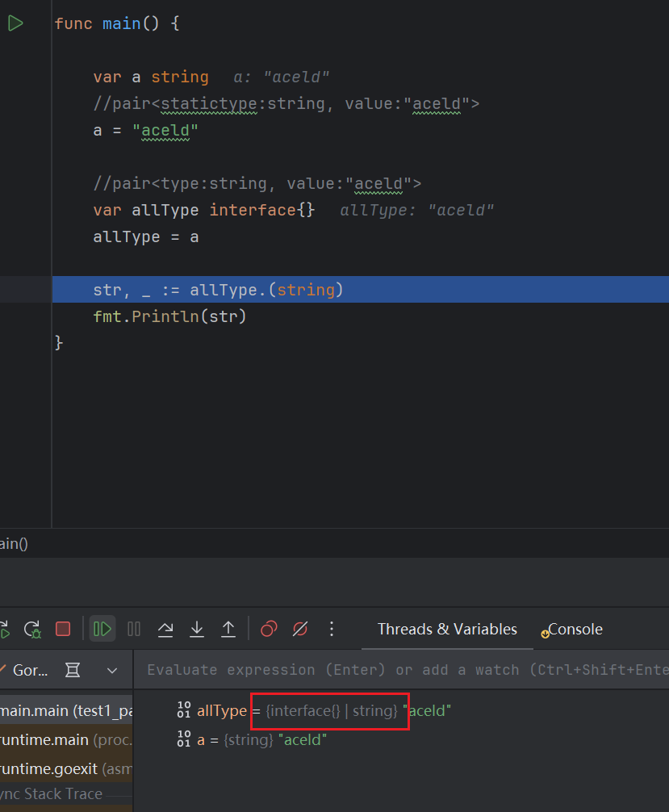Step over the current line

[165, 629]
